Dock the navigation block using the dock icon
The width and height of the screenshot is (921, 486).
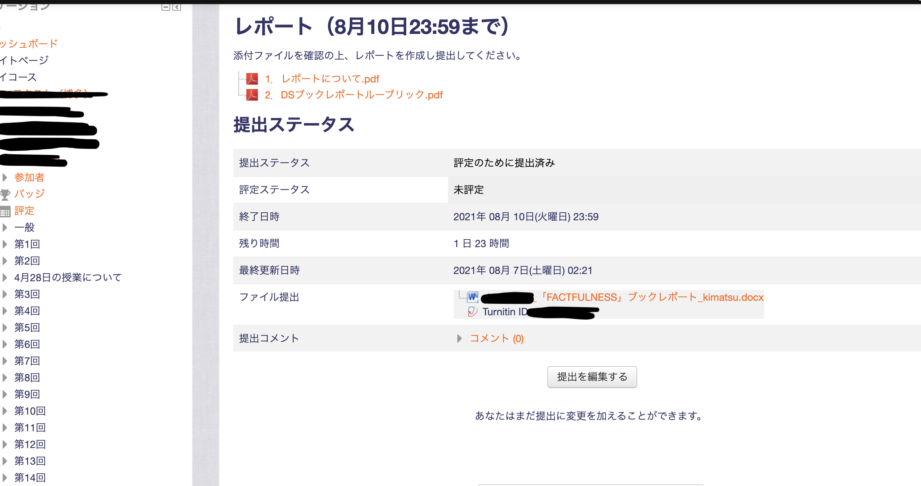point(177,7)
